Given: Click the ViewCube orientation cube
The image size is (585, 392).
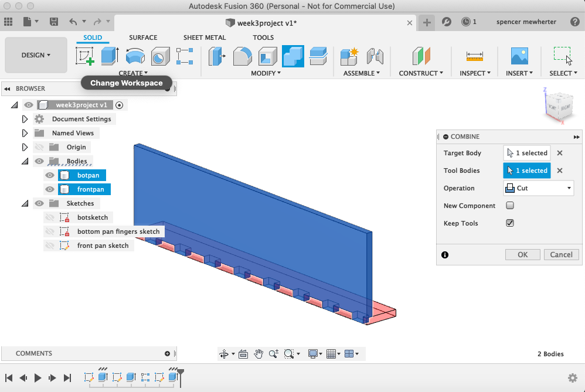Looking at the screenshot, I should click(559, 107).
